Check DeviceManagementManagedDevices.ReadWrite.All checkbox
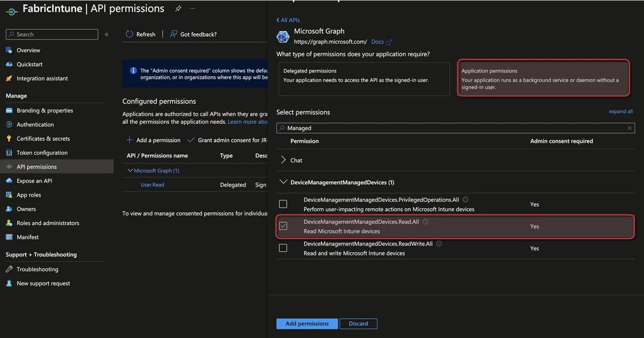The image size is (644, 338). pyautogui.click(x=283, y=248)
